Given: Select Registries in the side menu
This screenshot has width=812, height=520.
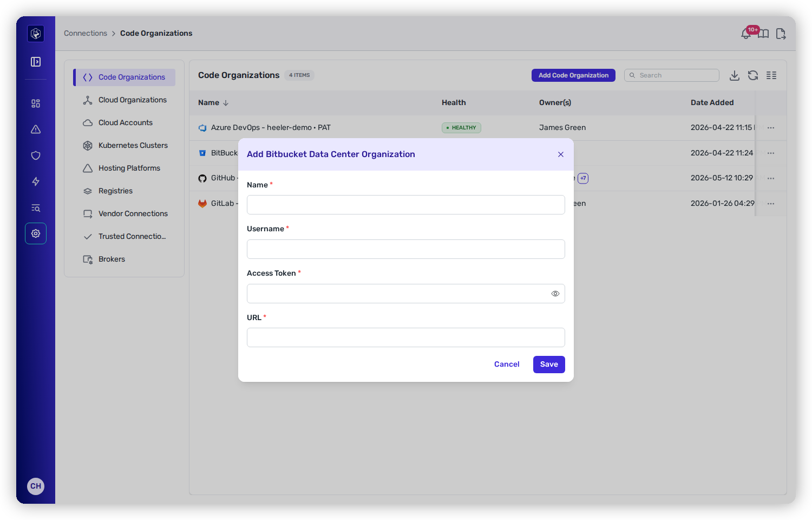Looking at the screenshot, I should [x=125, y=191].
